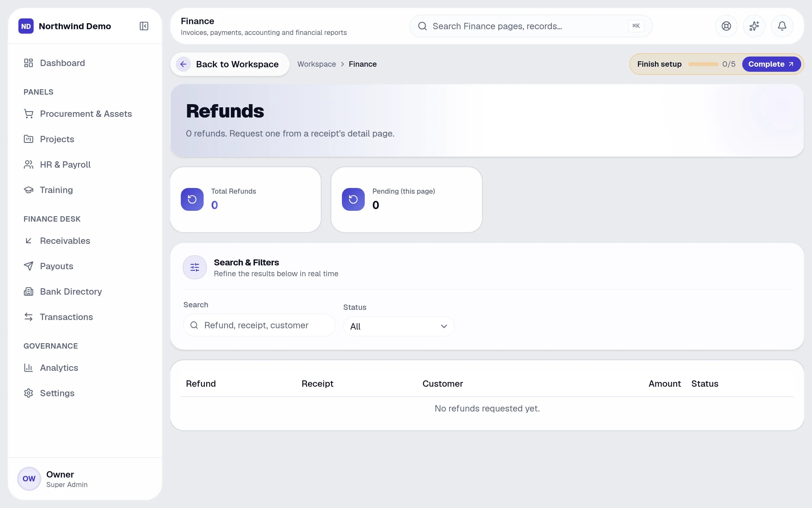The width and height of the screenshot is (812, 508).
Task: Click the "No refunds requested yet." message
Action: coord(487,409)
